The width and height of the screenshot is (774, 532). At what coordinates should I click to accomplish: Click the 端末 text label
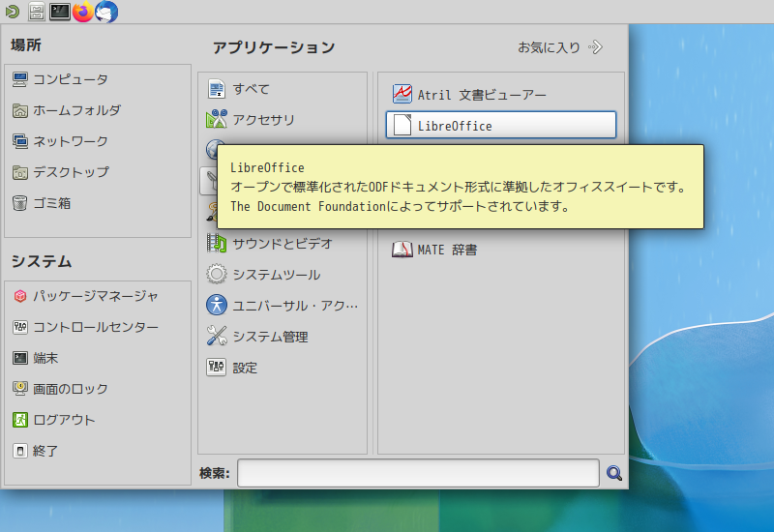click(45, 358)
